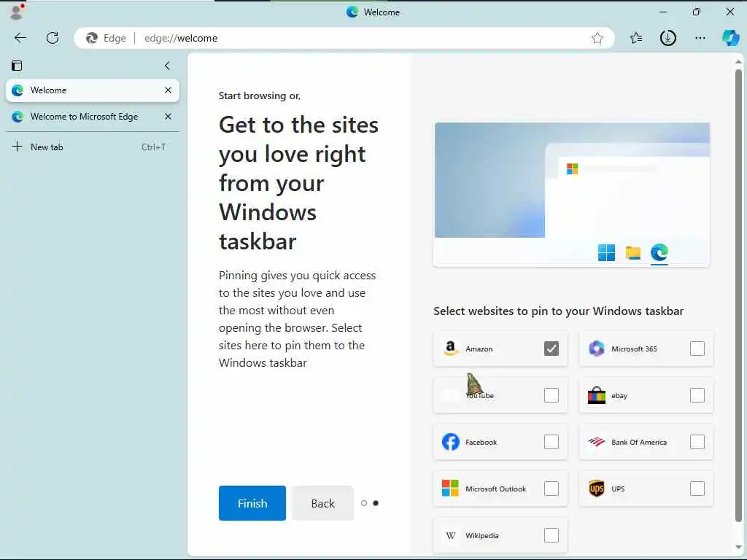Click the 'YouTube' label text
The image size is (747, 560).
480,396
